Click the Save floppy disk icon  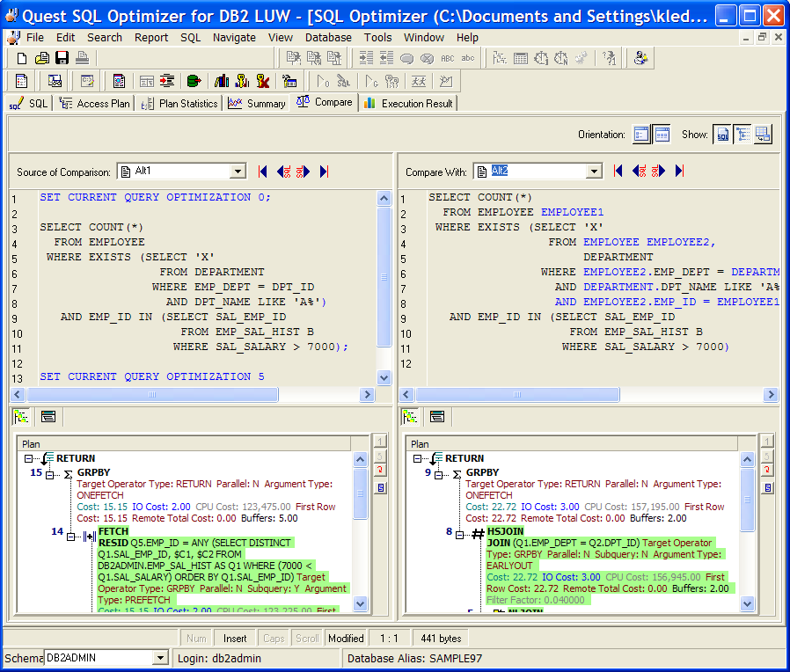click(x=62, y=58)
